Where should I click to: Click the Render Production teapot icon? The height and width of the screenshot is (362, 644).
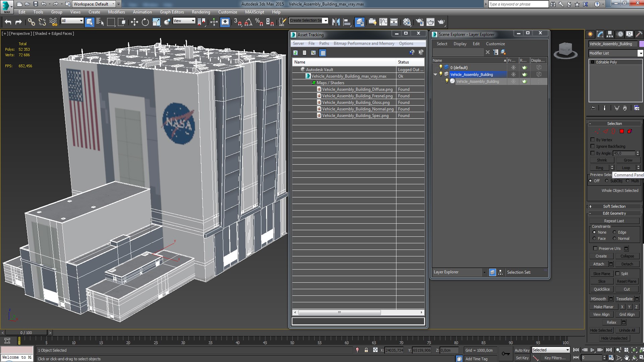pos(441,22)
